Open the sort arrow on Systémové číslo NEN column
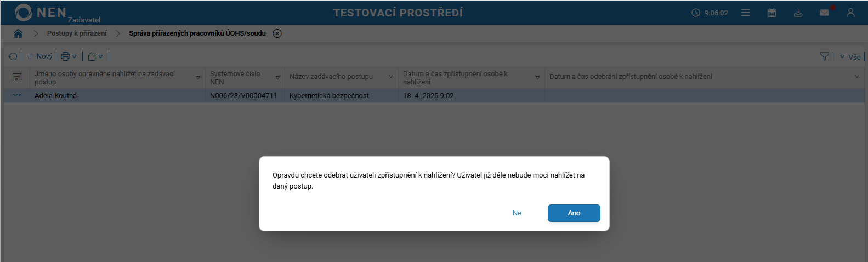Viewport: 868px width, 262px height. pos(277,78)
